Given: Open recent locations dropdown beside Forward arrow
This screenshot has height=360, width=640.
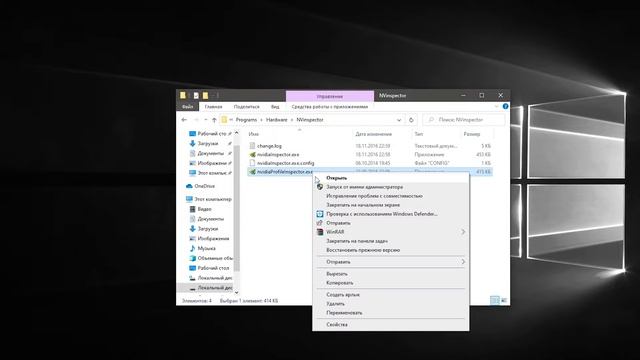Looking at the screenshot, I should 205,120.
